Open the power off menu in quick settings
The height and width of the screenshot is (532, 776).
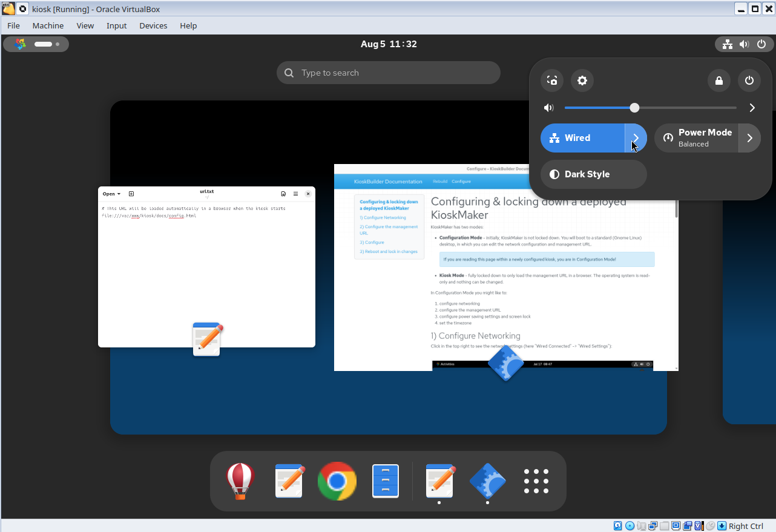click(749, 80)
